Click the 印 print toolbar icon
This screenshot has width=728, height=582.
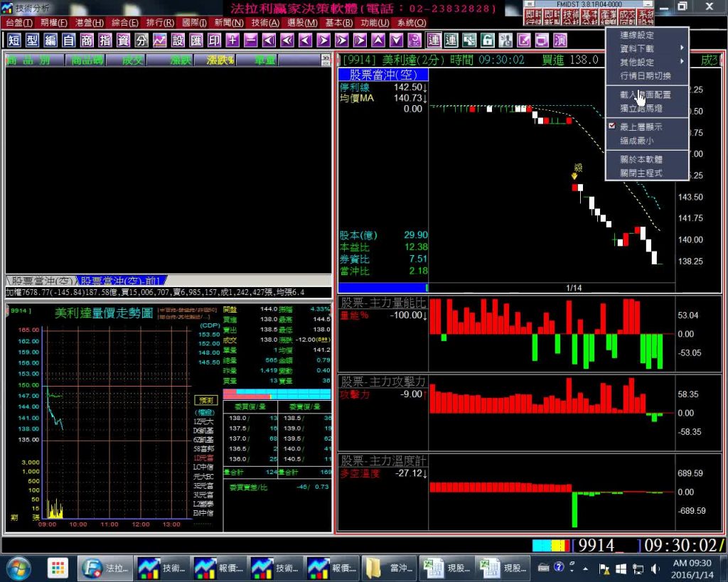tap(214, 41)
